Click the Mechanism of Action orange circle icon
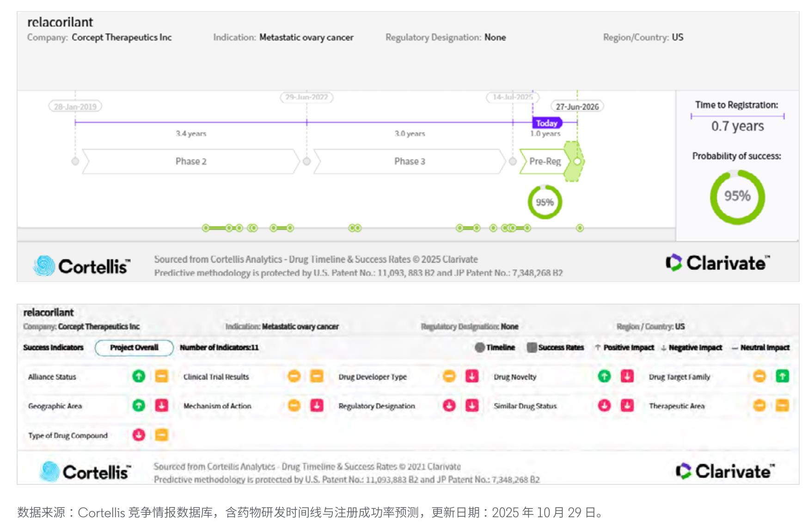 pyautogui.click(x=294, y=406)
